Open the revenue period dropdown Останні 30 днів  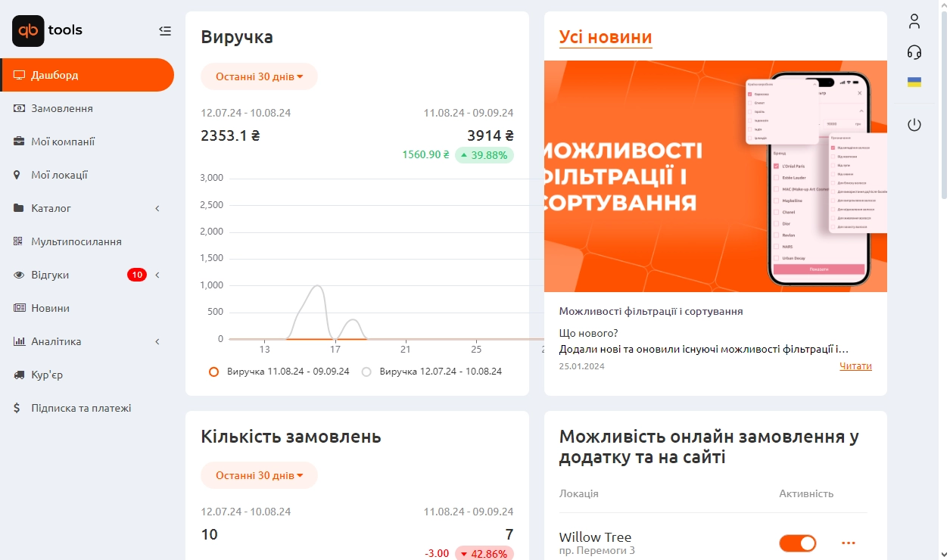(259, 76)
